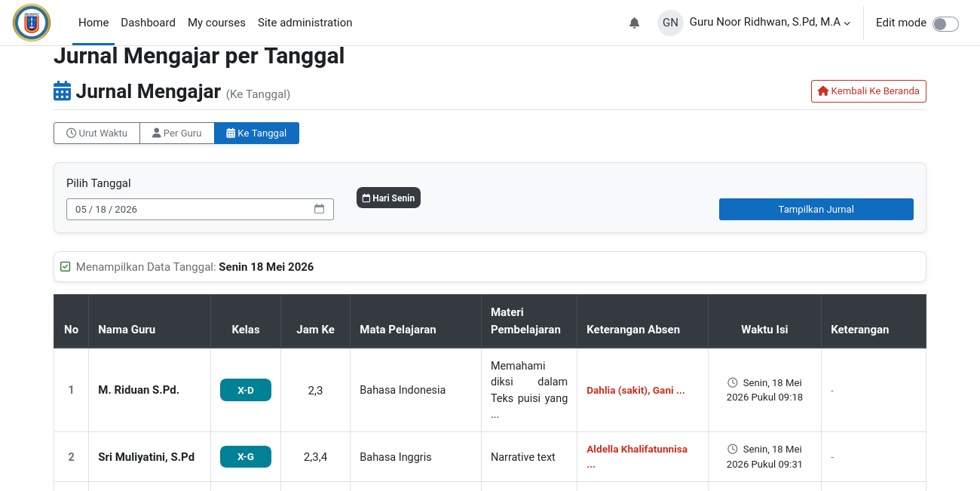Click clock icon in M. Riduan row

732,382
